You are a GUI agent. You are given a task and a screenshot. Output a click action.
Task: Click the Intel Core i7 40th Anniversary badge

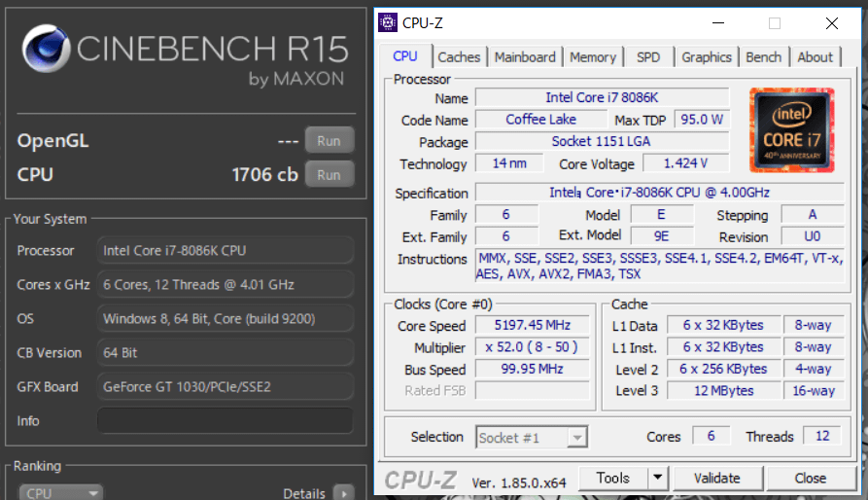tap(791, 130)
